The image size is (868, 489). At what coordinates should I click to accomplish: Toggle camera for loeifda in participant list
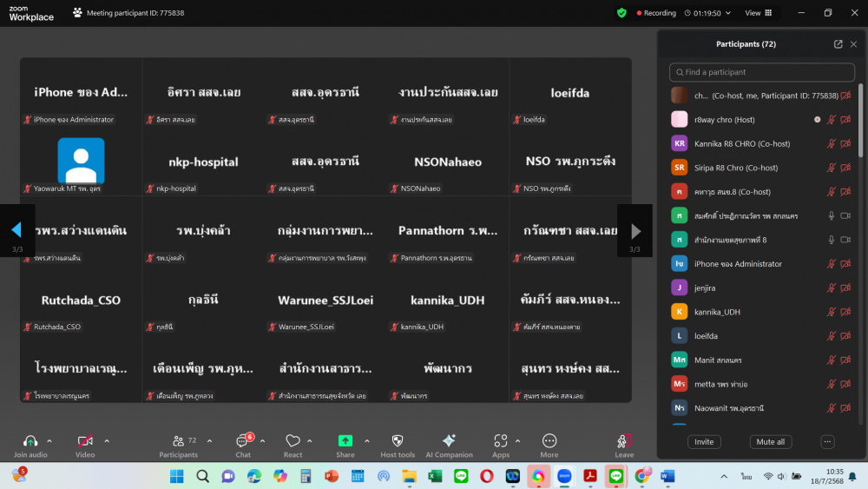[x=846, y=336]
